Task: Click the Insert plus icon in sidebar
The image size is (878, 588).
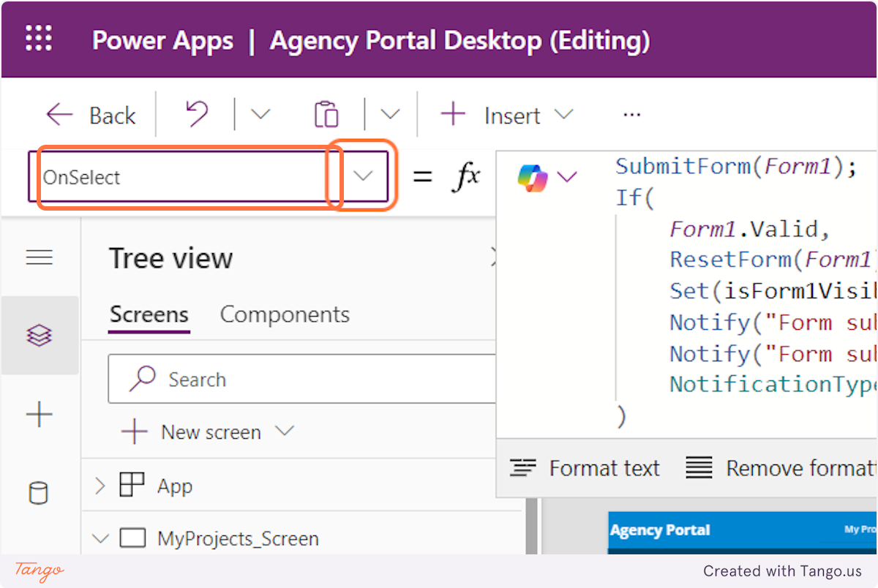Action: [x=40, y=415]
